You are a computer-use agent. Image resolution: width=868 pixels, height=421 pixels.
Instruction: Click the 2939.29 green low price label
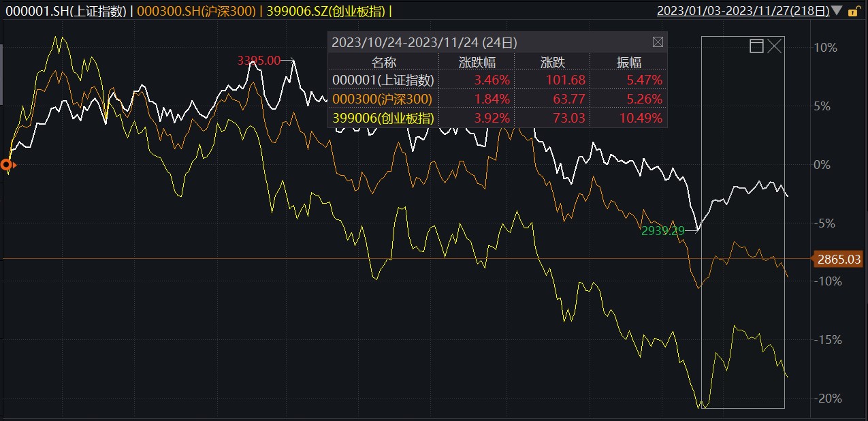pos(662,230)
